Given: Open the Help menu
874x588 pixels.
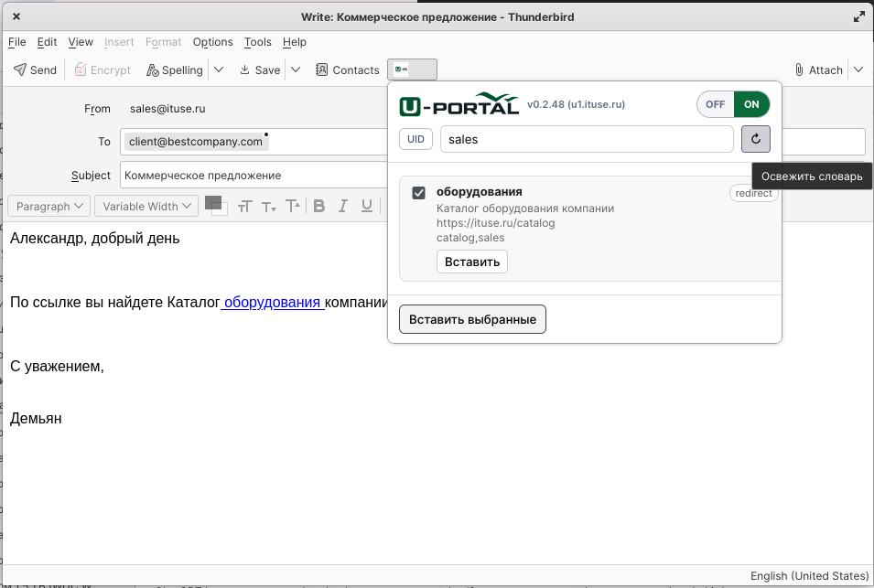Looking at the screenshot, I should [x=295, y=42].
